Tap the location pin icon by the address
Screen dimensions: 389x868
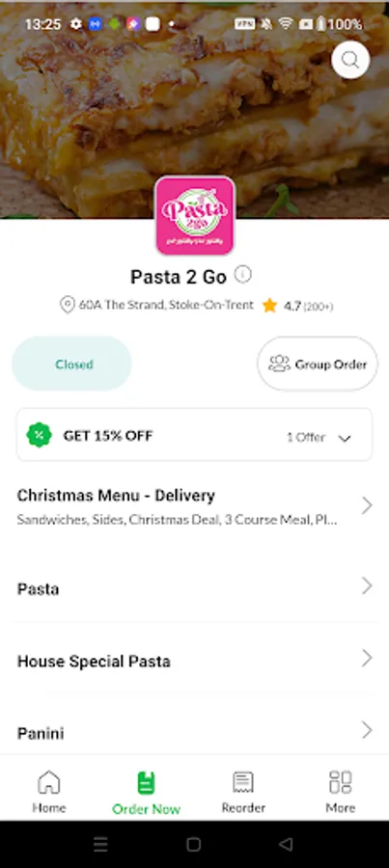tap(67, 305)
